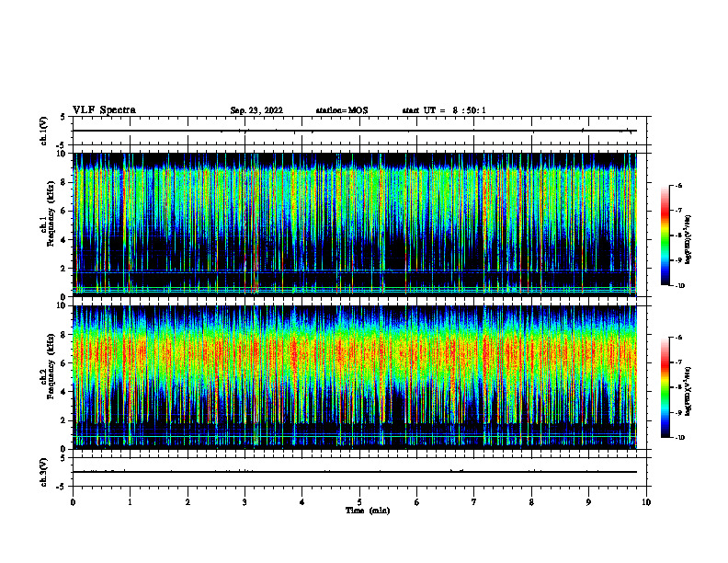This screenshot has width=728, height=563.
Task: Click tick label "1" on the time axis
Action: [130, 502]
